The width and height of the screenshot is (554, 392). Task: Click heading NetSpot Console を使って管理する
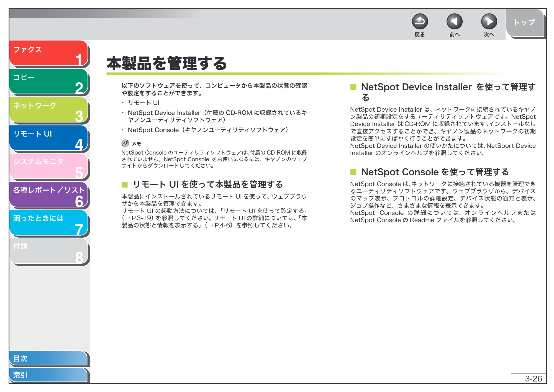(x=435, y=172)
